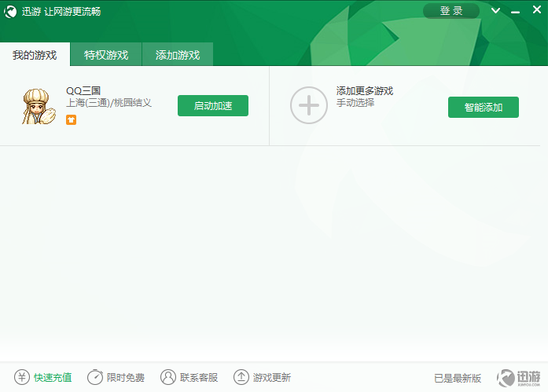This screenshot has height=392, width=548.
Task: Click the 添加更多游戏 label
Action: point(365,91)
